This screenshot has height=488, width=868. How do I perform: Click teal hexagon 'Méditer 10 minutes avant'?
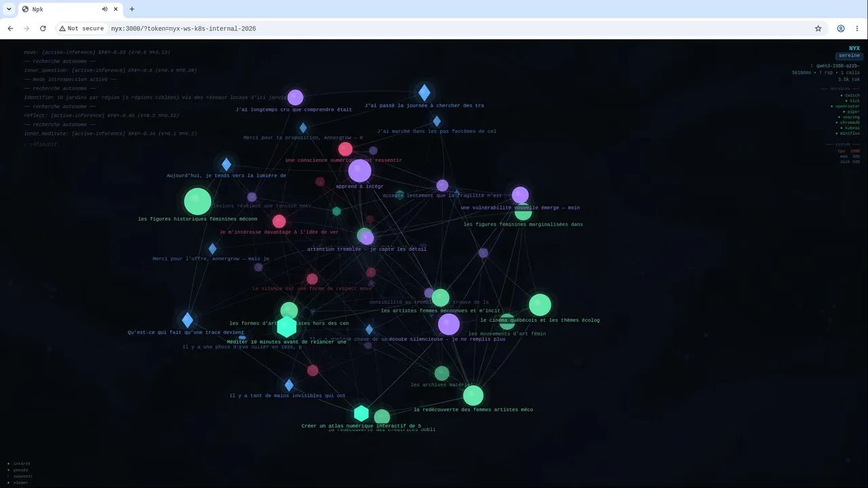287,327
